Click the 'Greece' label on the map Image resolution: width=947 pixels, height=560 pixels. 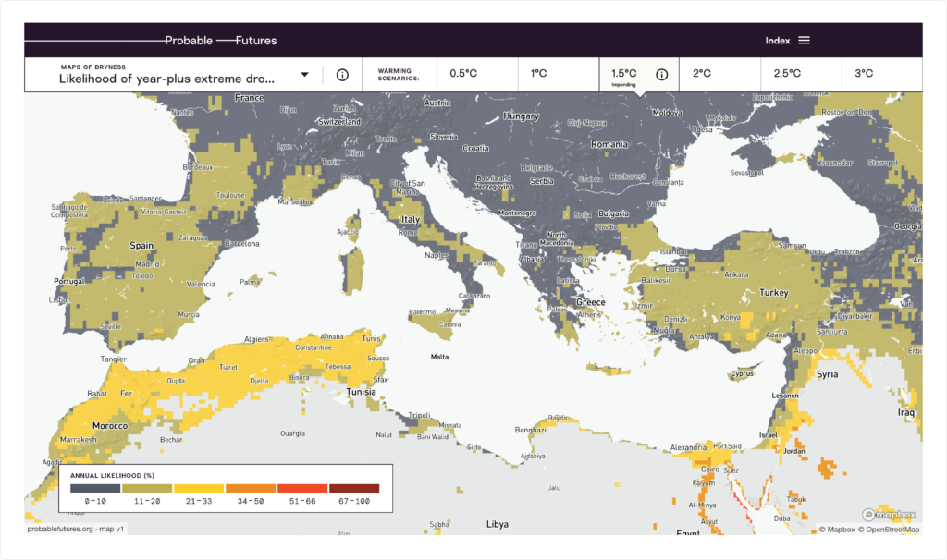(591, 302)
